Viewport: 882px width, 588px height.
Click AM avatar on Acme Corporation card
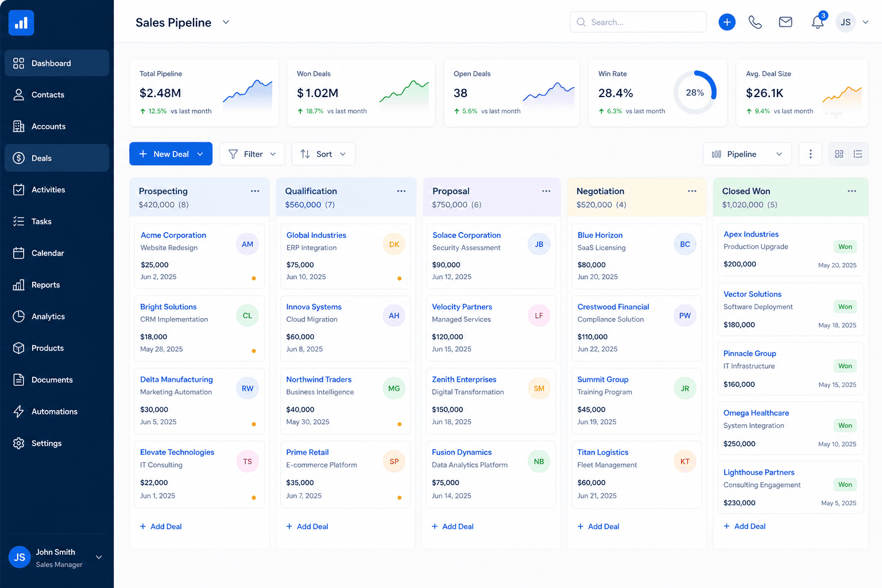247,244
